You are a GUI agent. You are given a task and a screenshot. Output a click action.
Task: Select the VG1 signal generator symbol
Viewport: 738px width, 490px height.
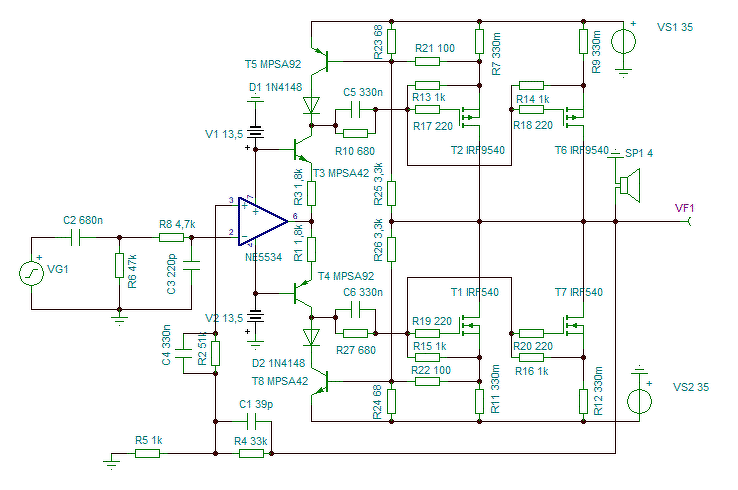click(x=32, y=273)
